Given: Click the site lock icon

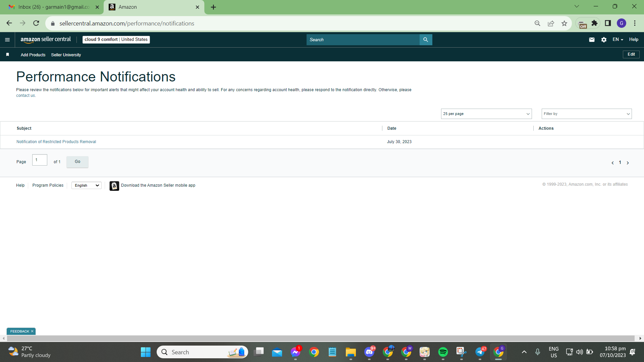Looking at the screenshot, I should [53, 23].
